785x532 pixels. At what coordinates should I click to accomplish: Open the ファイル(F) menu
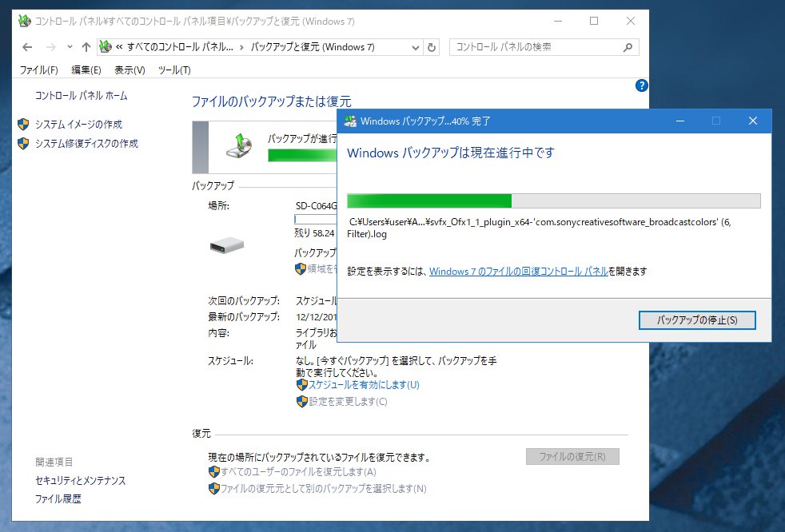pyautogui.click(x=38, y=70)
